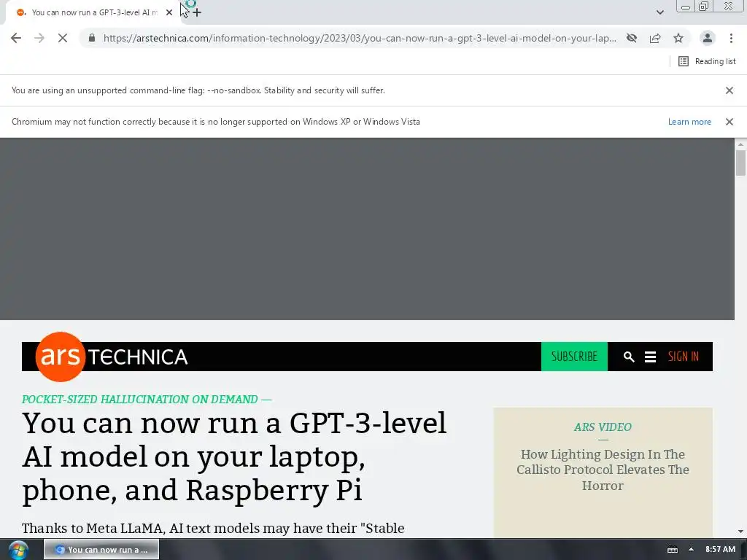Click scrollbar down arrow
Screen dimensions: 747x560
tap(740, 532)
